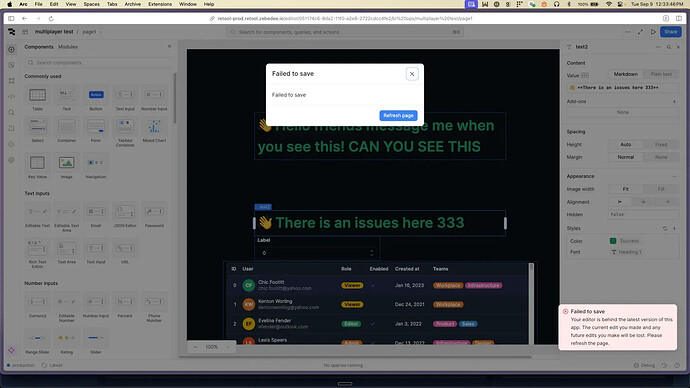This screenshot has width=690, height=388.
Task: Open the add component plus icon in sidebar
Action: pyautogui.click(x=11, y=50)
